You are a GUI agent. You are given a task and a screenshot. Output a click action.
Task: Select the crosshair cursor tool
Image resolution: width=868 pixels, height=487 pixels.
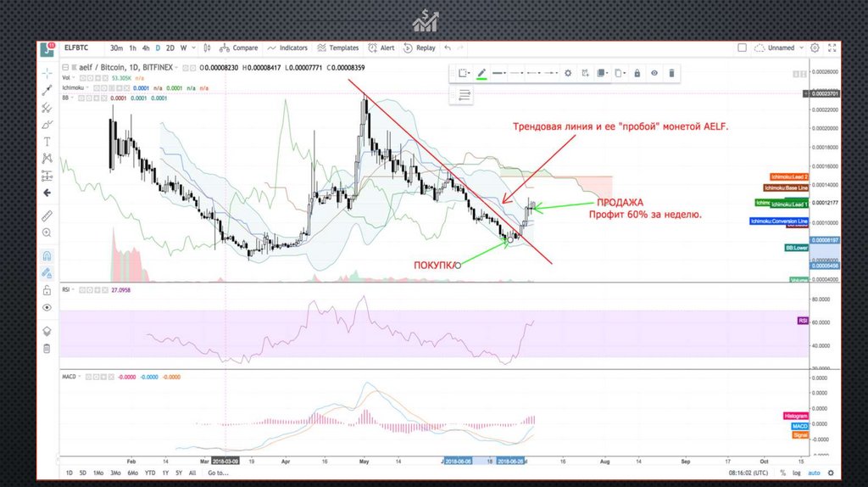47,74
